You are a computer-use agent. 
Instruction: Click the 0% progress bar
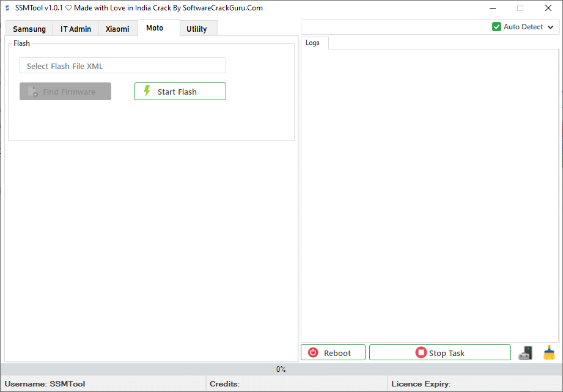[281, 369]
